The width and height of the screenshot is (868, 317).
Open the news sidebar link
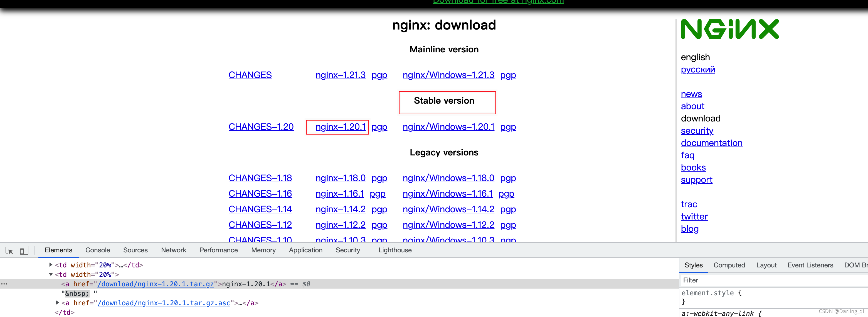point(691,94)
